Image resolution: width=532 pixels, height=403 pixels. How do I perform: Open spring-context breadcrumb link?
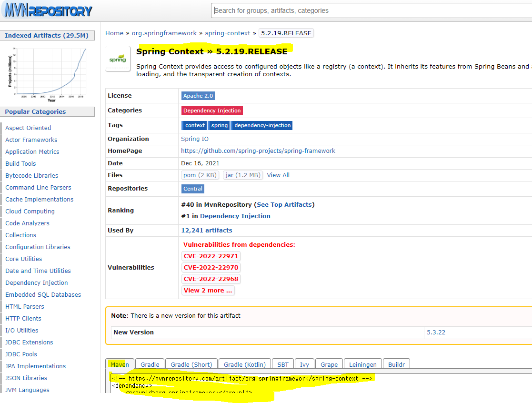(x=228, y=33)
